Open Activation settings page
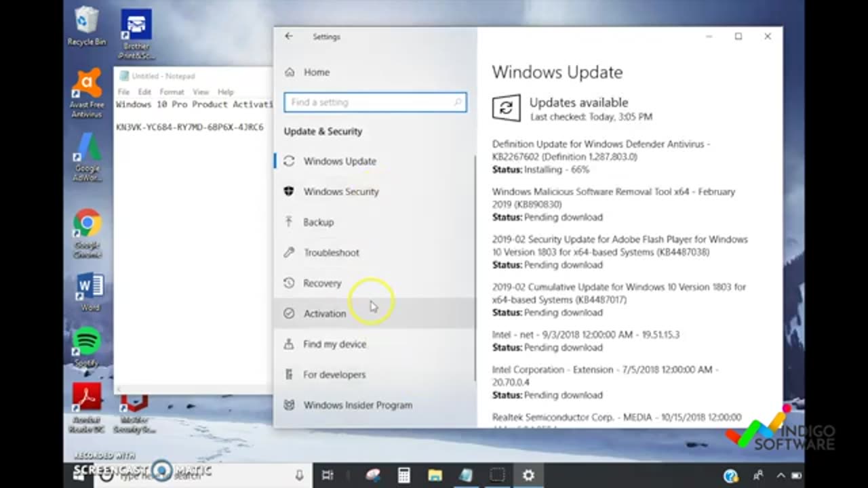 tap(375, 314)
